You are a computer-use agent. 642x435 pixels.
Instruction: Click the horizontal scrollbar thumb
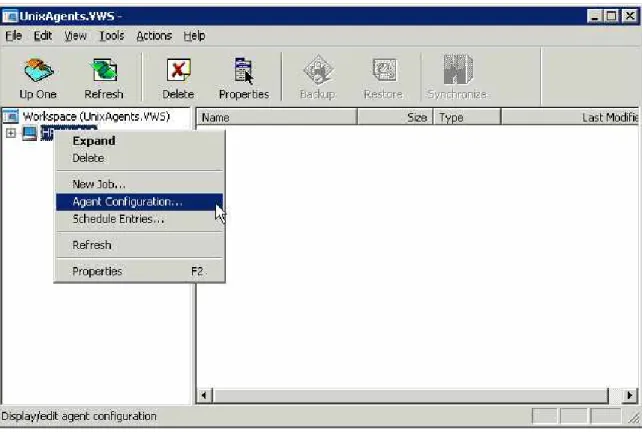point(410,396)
